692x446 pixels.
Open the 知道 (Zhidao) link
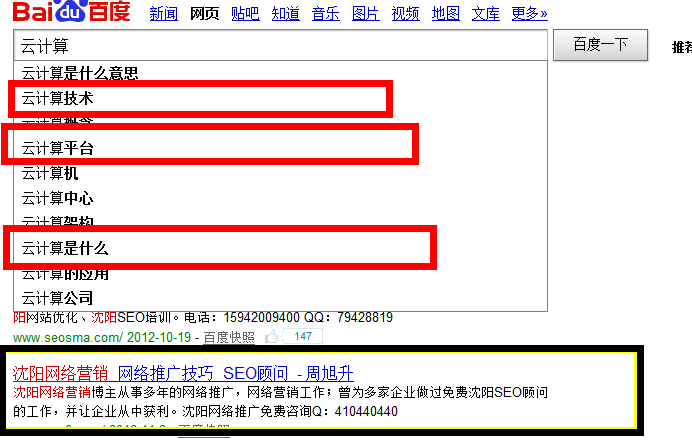pos(285,14)
